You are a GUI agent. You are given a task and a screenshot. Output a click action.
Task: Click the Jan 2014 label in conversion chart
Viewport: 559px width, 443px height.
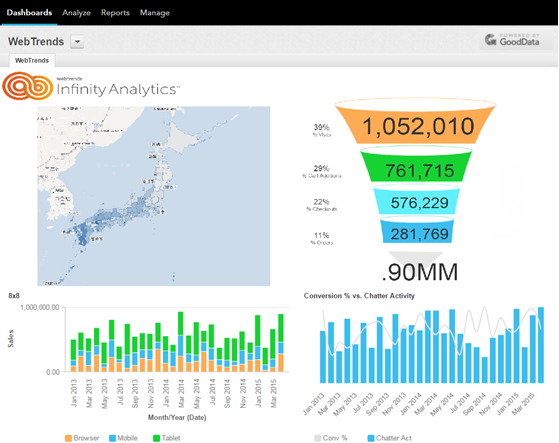[411, 404]
